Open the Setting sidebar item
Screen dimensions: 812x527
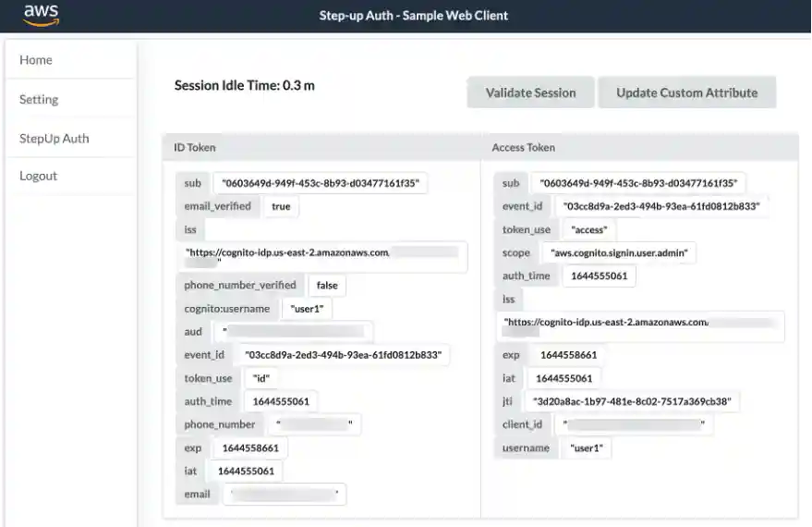71,100
